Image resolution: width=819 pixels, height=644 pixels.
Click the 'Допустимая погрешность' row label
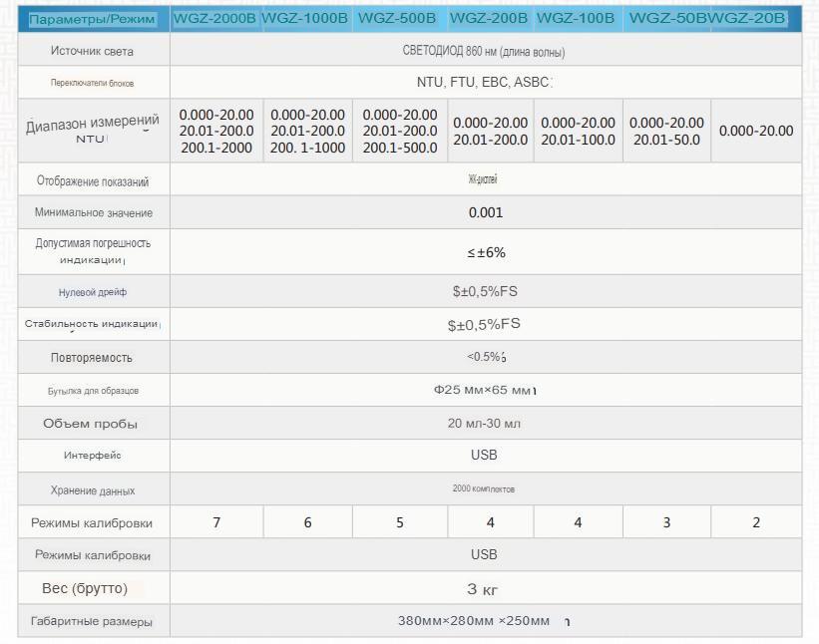tap(93, 243)
